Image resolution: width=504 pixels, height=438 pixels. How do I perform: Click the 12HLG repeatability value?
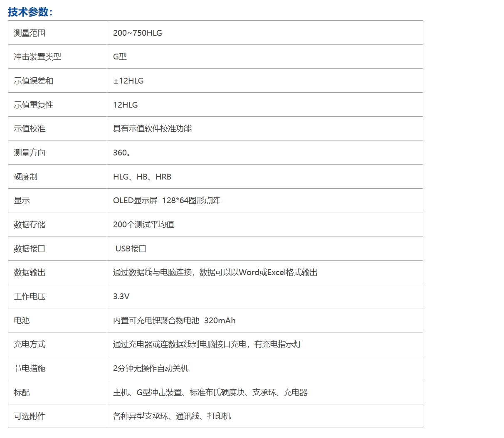[126, 105]
